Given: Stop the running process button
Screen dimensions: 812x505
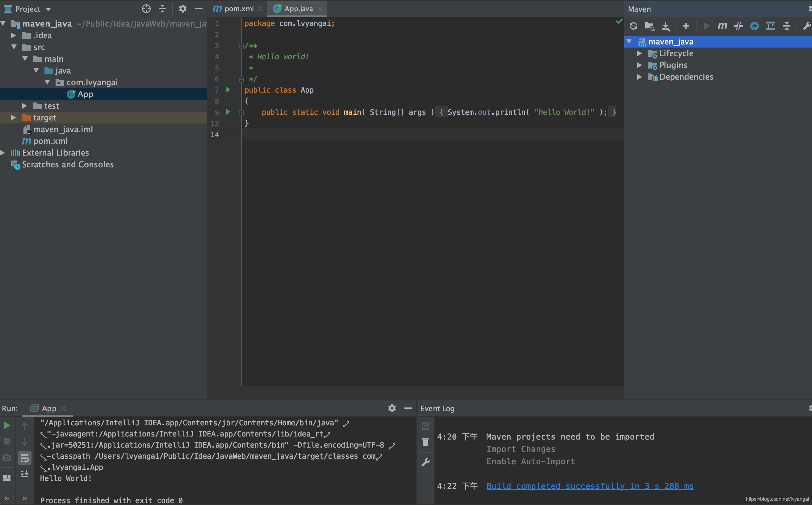Looking at the screenshot, I should pyautogui.click(x=7, y=441).
